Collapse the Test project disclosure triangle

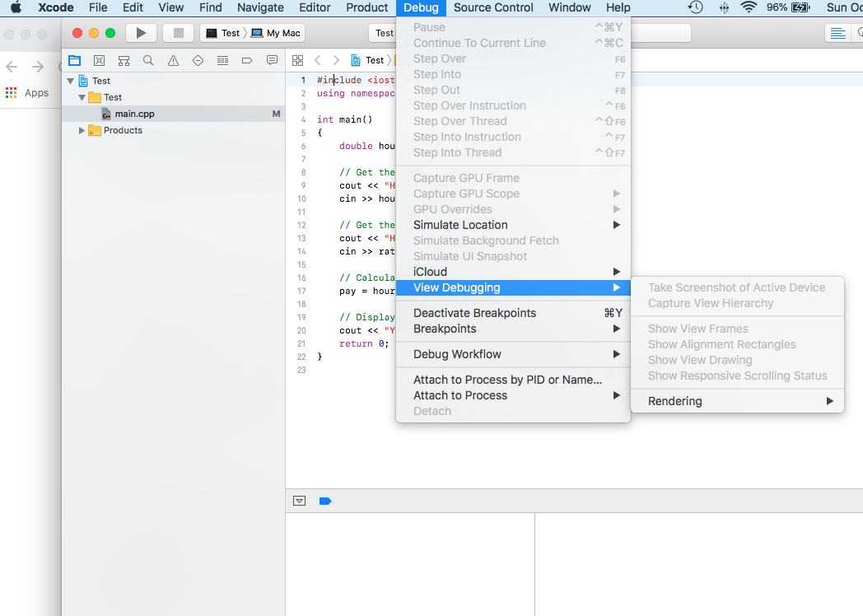[71, 81]
